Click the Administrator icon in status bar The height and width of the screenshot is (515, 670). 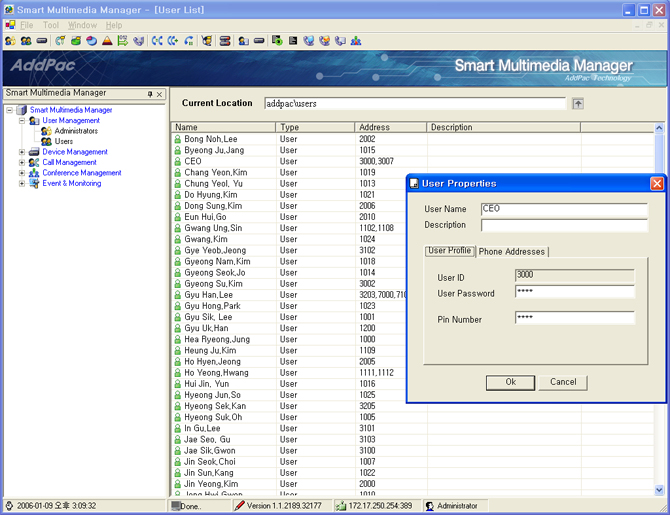click(430, 506)
